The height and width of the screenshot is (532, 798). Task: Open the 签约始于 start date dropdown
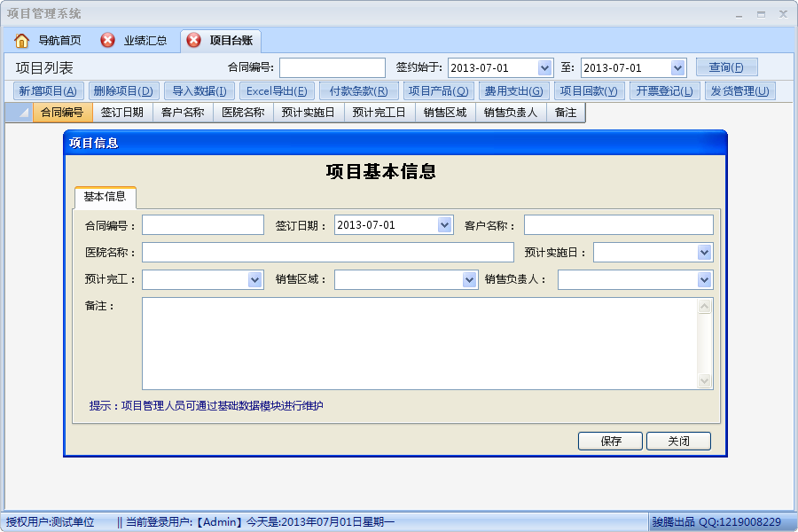(544, 68)
